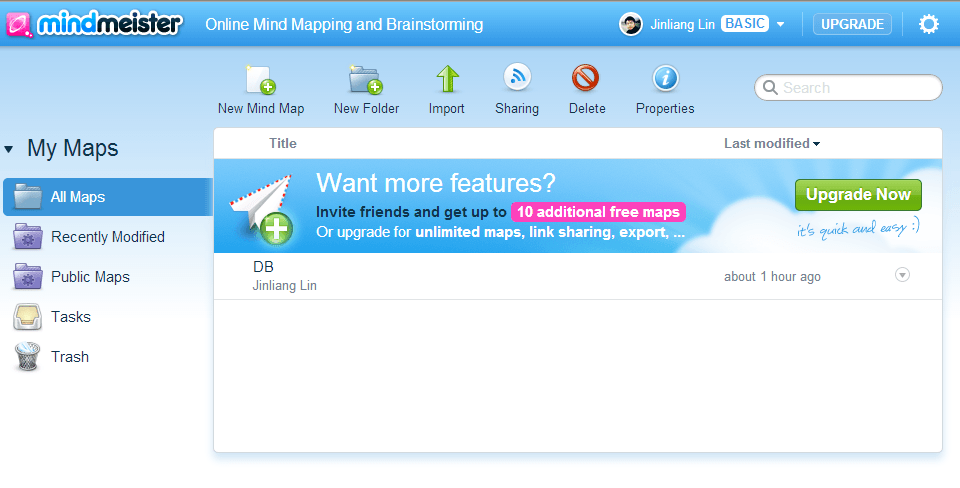Click the paper plane invite icon
Screen dimensions: 960x488
click(x=262, y=207)
